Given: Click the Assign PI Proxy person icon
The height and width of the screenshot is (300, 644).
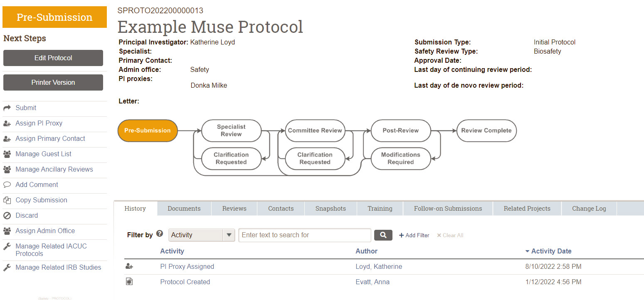Looking at the screenshot, I should click(x=7, y=123).
